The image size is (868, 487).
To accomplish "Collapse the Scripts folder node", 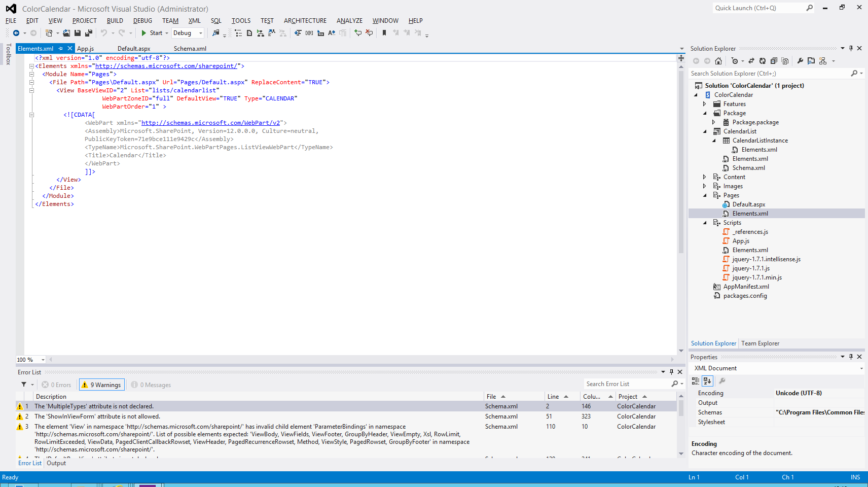I will coord(704,223).
